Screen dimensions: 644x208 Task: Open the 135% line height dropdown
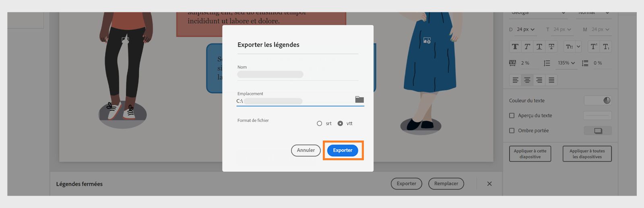click(x=566, y=63)
